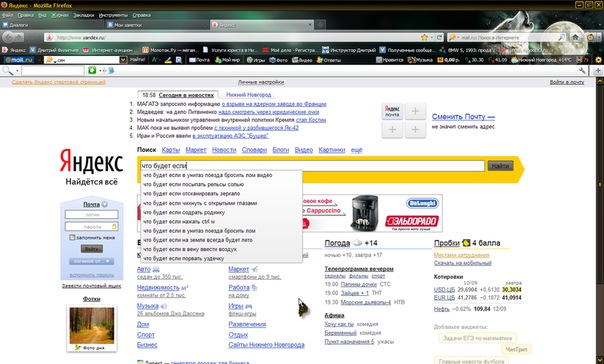Click Личные настройки link
Image resolution: width=604 pixels, height=364 pixels.
[261, 82]
